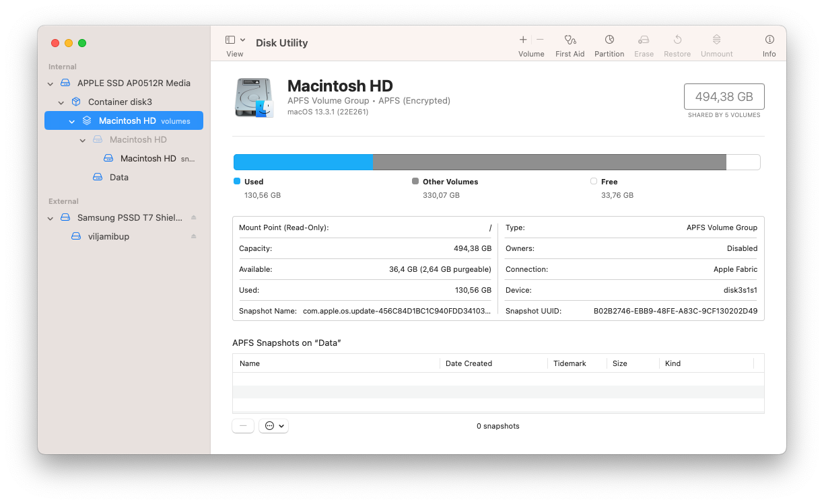Click the 36,4 GB available value

pos(440,270)
